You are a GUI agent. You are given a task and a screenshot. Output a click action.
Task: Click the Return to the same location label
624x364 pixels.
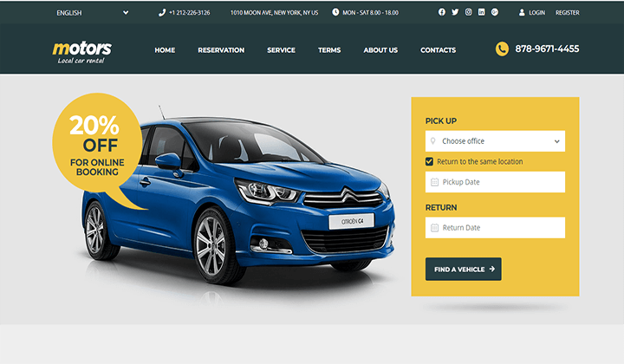[480, 161]
